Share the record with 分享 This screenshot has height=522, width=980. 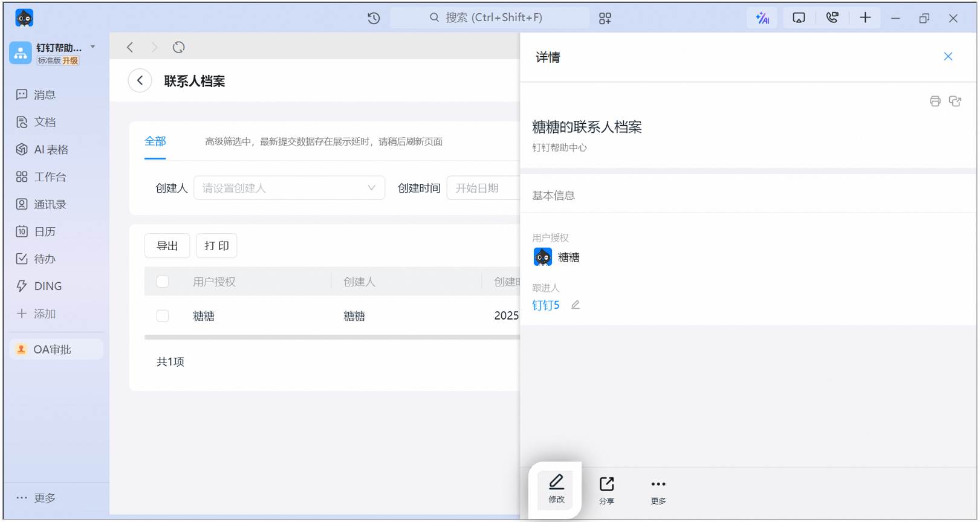606,490
